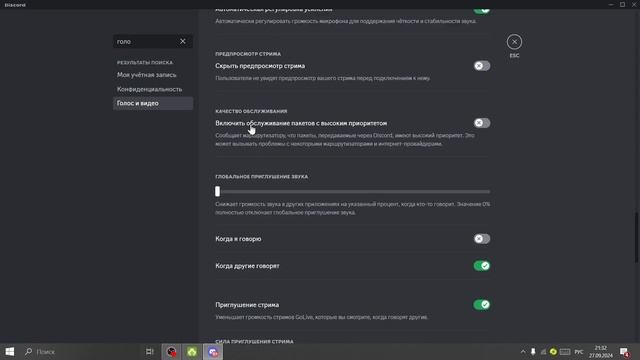
Task: Disable Приглушение стрима switch
Action: pos(482,304)
